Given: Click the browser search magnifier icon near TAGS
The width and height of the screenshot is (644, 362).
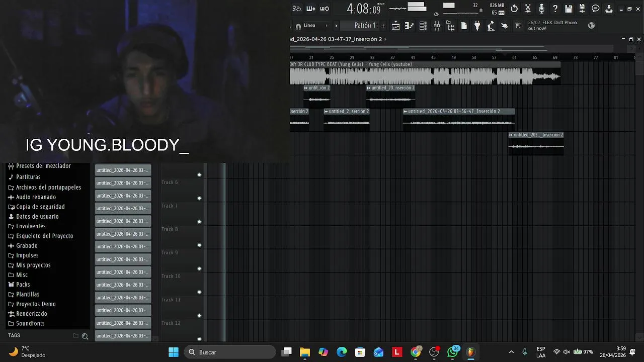Looking at the screenshot, I should click(x=85, y=336).
